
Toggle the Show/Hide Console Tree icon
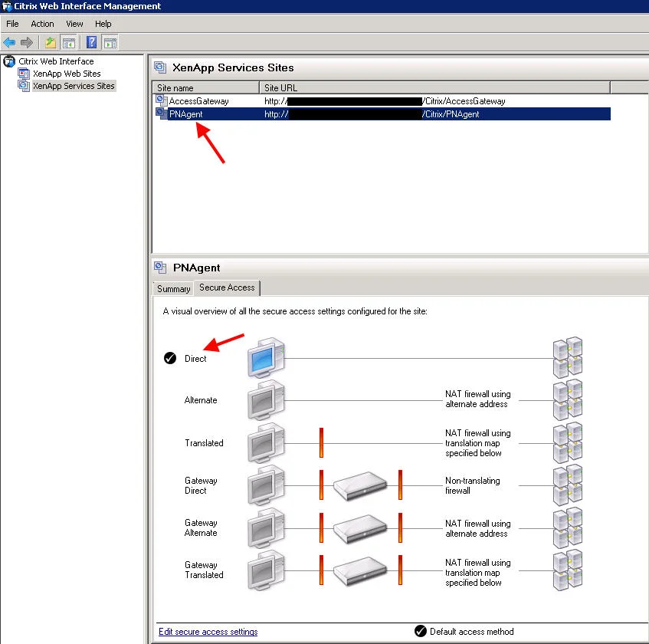point(69,42)
